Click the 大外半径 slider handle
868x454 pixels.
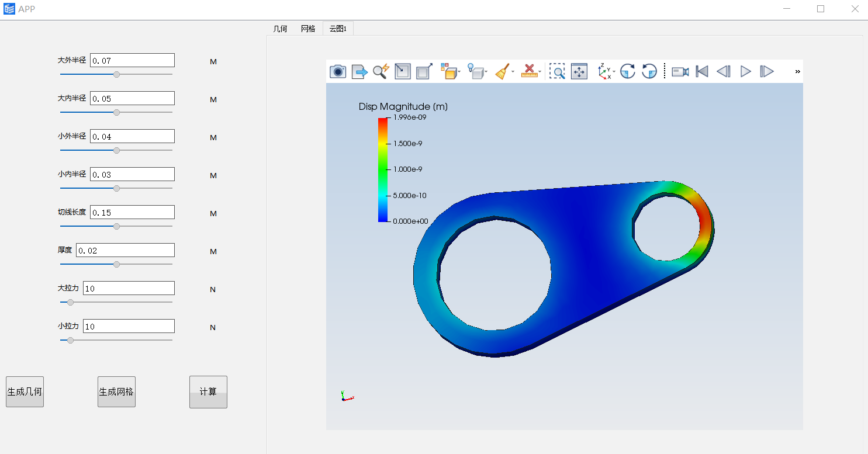pos(116,74)
